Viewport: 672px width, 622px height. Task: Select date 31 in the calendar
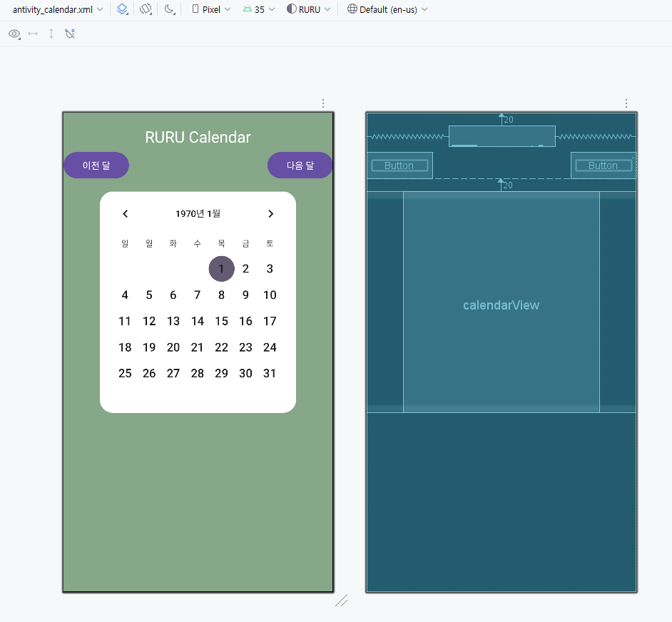tap(270, 373)
